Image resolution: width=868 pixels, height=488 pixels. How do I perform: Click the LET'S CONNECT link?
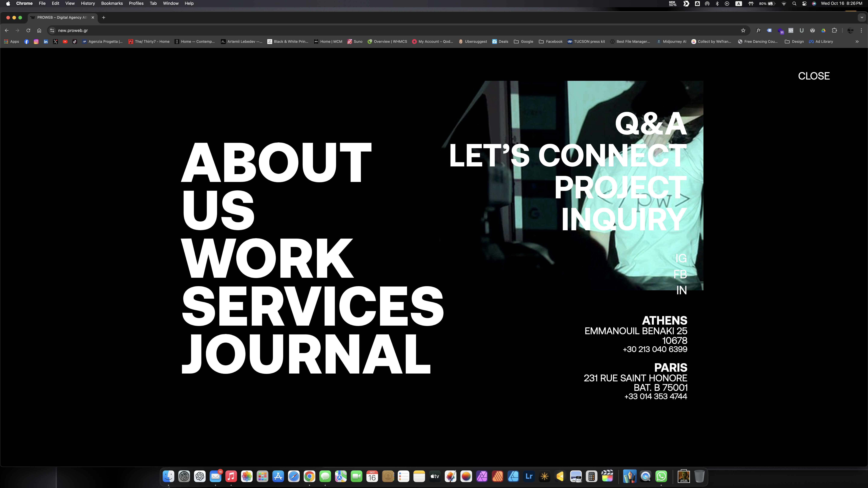[568, 155]
